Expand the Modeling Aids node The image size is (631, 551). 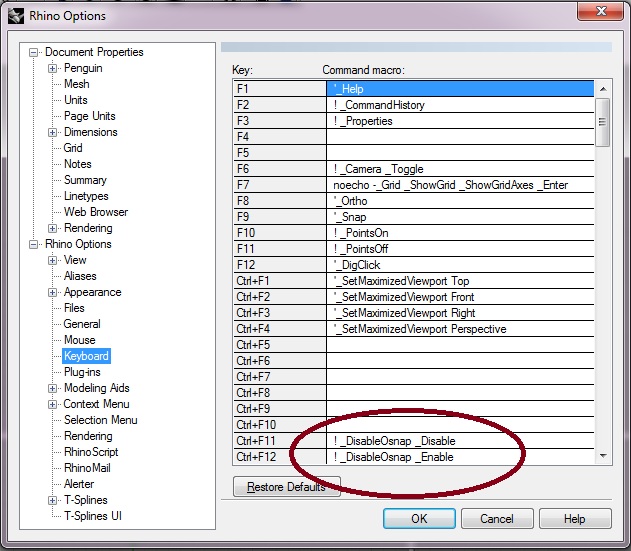52,388
